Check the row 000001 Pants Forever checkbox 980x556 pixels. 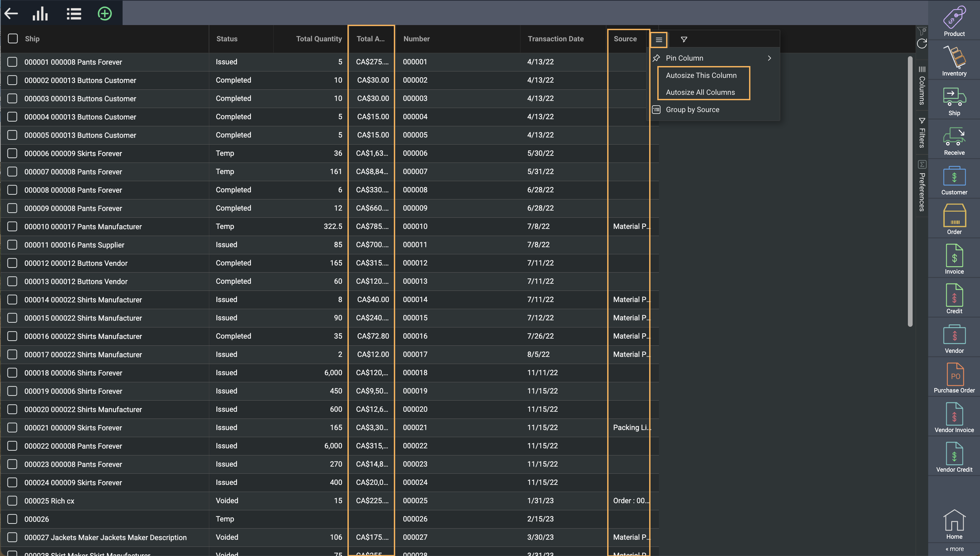point(12,62)
